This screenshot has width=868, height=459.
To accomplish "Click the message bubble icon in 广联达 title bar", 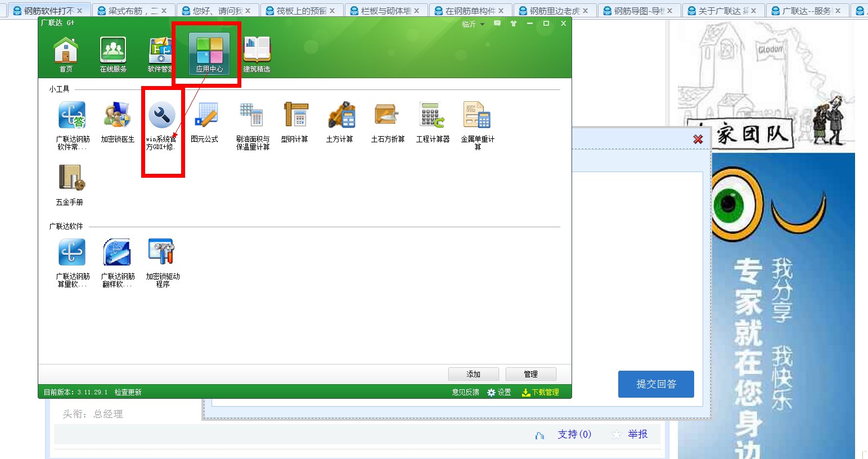I will point(497,24).
